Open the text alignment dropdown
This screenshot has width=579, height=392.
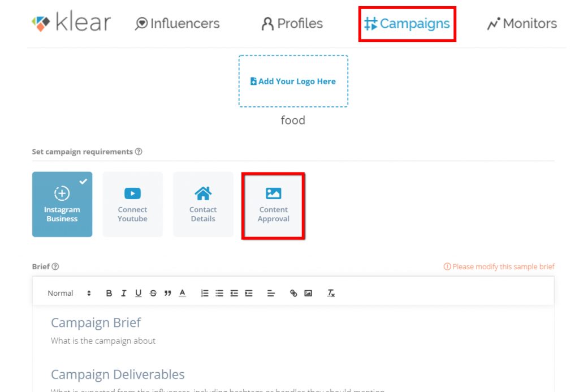tap(271, 293)
